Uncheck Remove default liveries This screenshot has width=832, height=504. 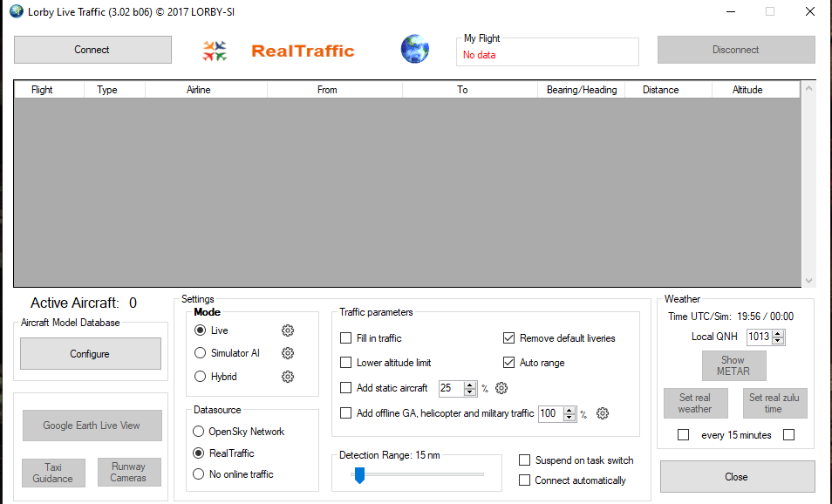pyautogui.click(x=508, y=338)
